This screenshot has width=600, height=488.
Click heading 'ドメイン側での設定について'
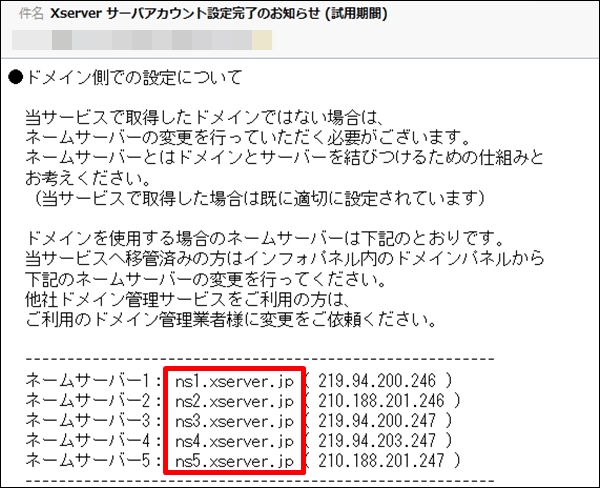coord(134,78)
